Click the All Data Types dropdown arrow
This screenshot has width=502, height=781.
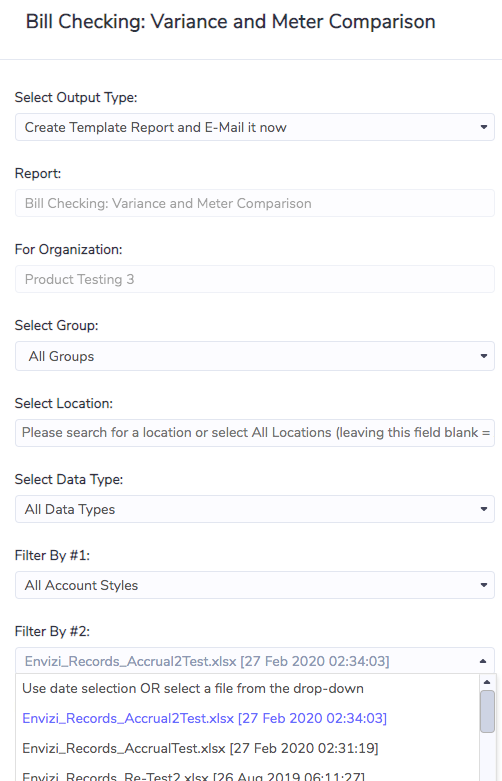pyautogui.click(x=483, y=509)
